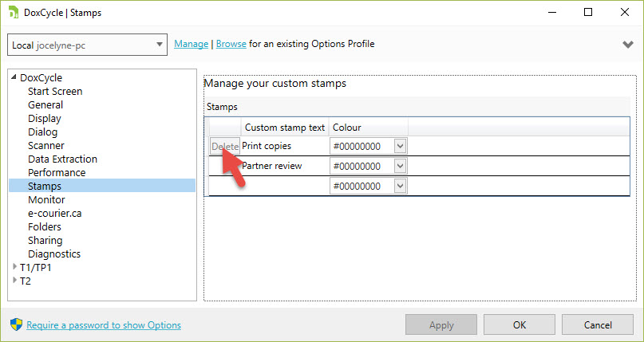The height and width of the screenshot is (342, 644).
Task: Expand the T2 tree node
Action: coord(15,281)
